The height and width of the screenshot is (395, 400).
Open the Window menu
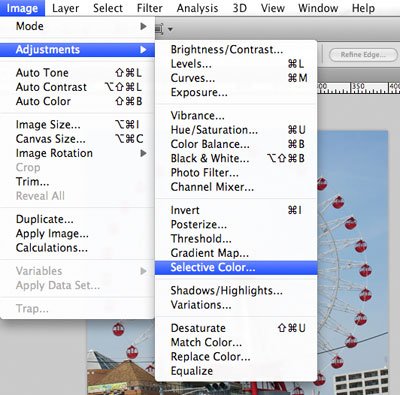coord(318,8)
